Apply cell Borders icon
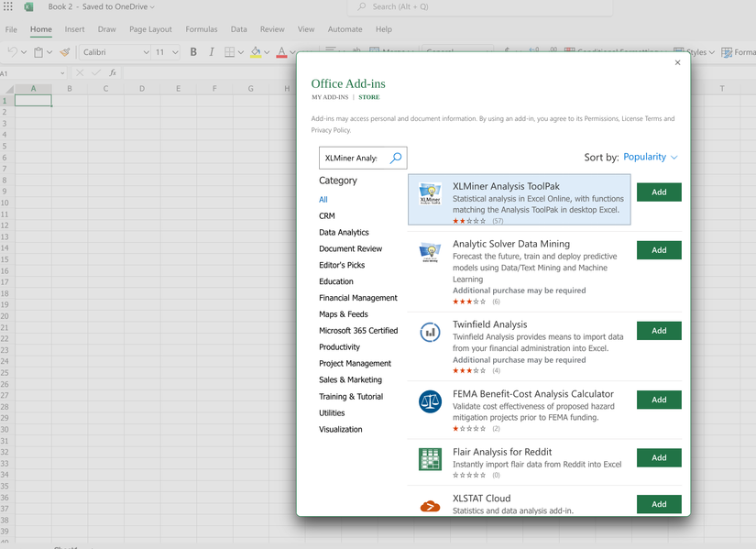The height and width of the screenshot is (549, 756). click(230, 52)
